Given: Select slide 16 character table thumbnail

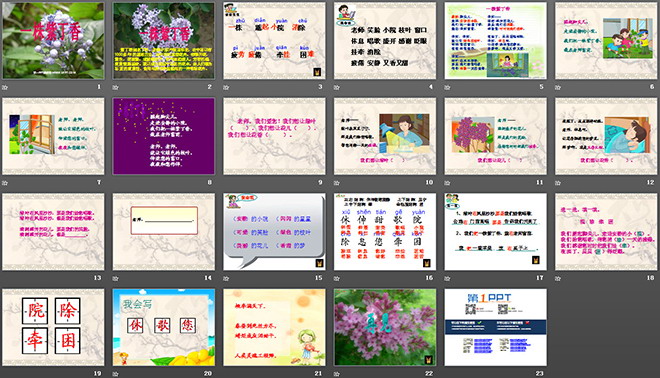Looking at the screenshot, I should point(385,232).
